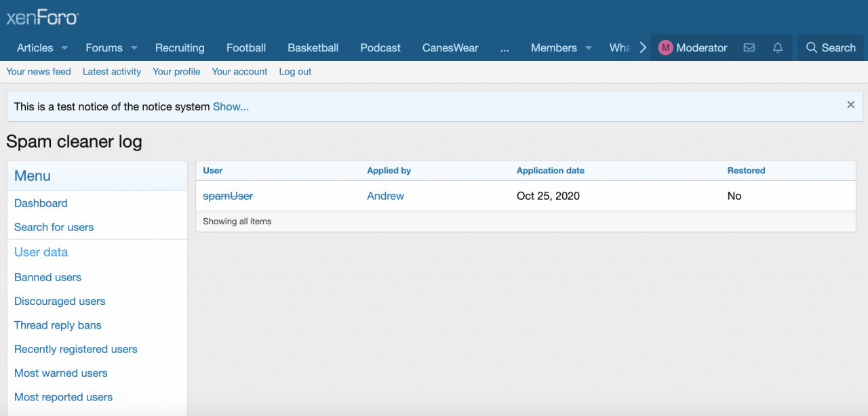Open Thread reply bans menu link

coord(58,325)
